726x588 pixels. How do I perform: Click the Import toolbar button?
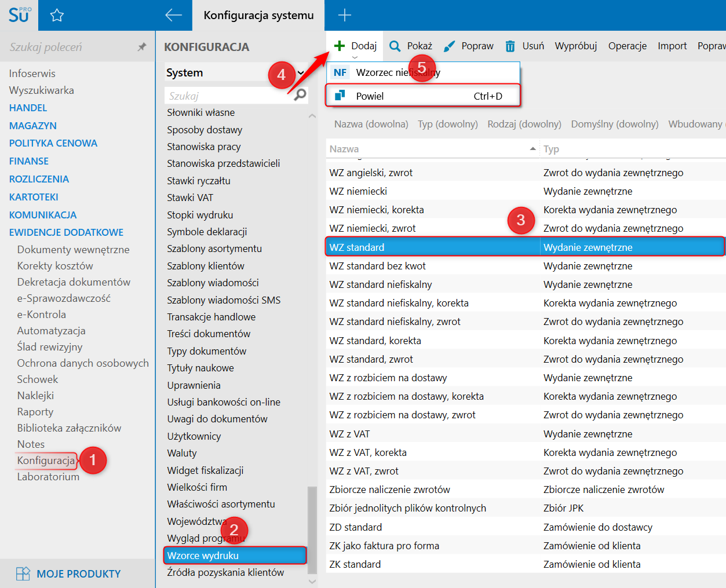click(x=672, y=46)
